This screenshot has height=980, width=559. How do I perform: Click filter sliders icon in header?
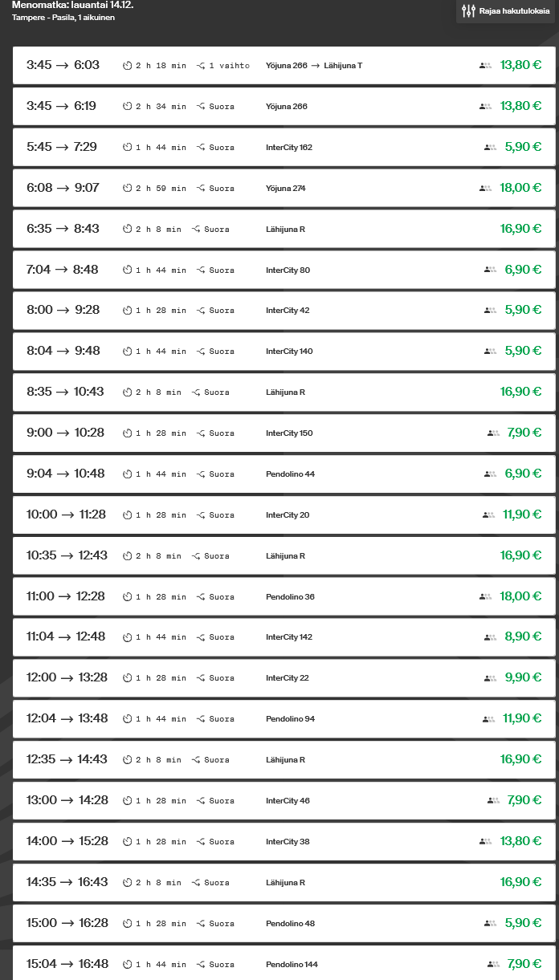pos(469,11)
